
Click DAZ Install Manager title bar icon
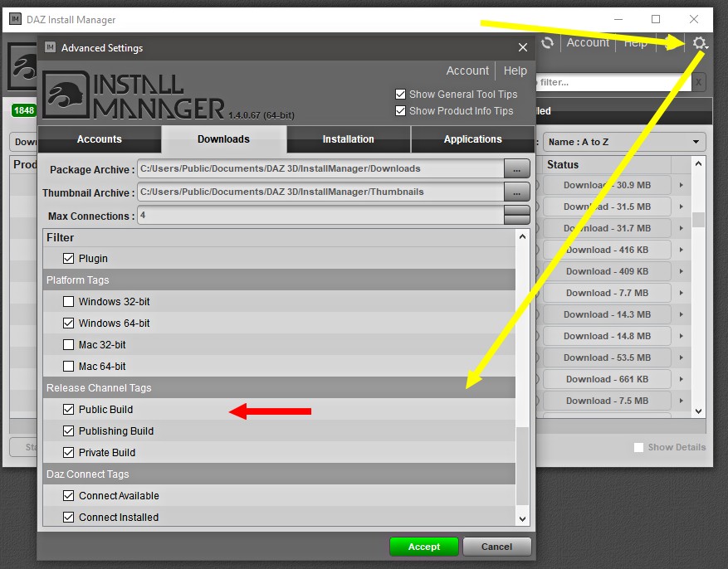click(x=15, y=19)
